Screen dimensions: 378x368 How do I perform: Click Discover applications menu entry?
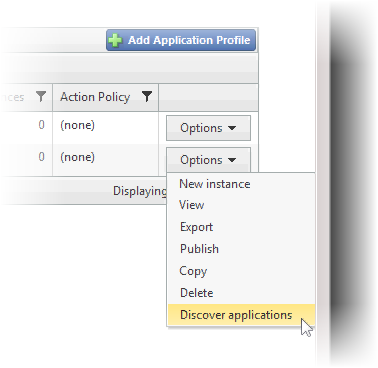coord(241,315)
